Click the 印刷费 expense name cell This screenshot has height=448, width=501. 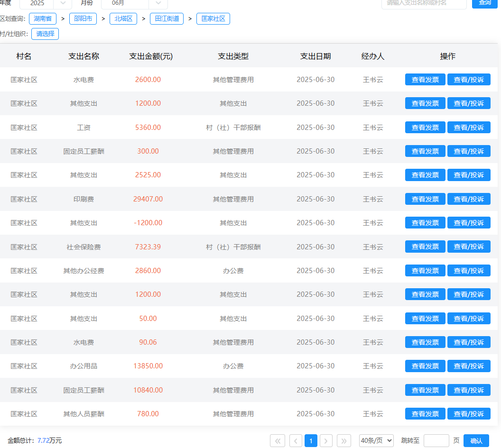[83, 199]
